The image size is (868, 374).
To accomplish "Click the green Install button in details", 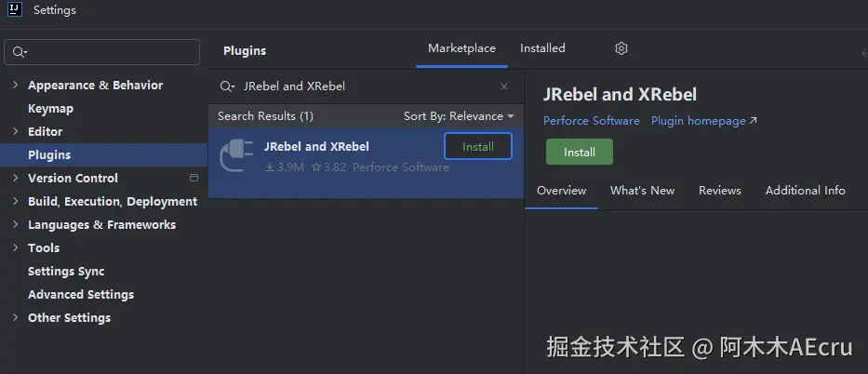I will pos(580,152).
